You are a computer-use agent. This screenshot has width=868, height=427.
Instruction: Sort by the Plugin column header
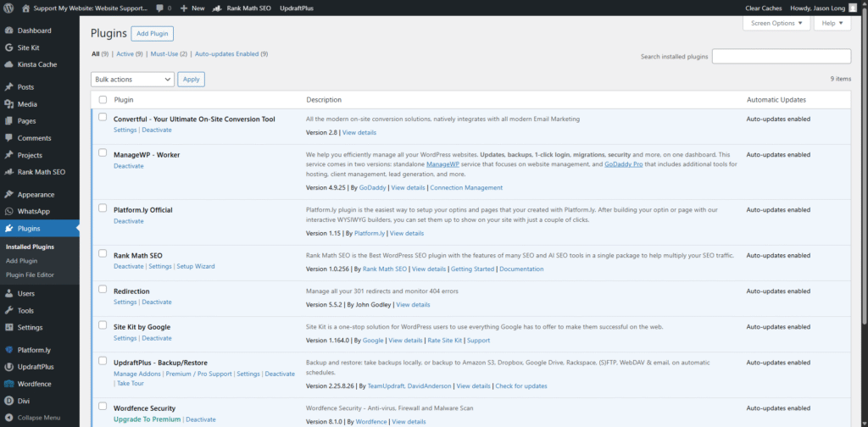point(124,100)
